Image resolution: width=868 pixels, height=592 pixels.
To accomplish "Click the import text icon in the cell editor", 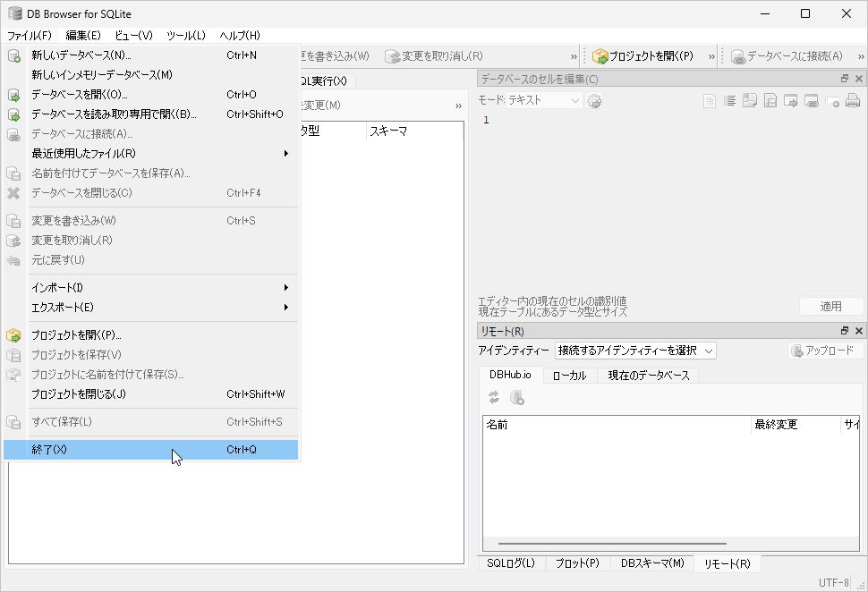I will pyautogui.click(x=750, y=100).
